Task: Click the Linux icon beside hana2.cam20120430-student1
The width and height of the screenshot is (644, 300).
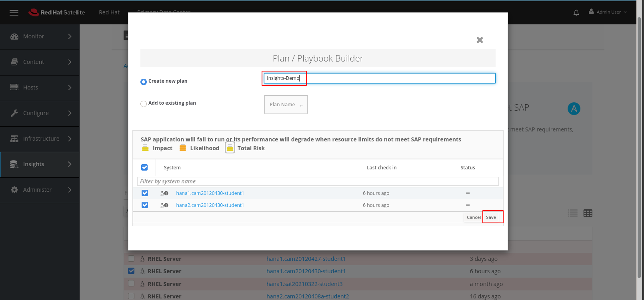Action: tap(162, 205)
